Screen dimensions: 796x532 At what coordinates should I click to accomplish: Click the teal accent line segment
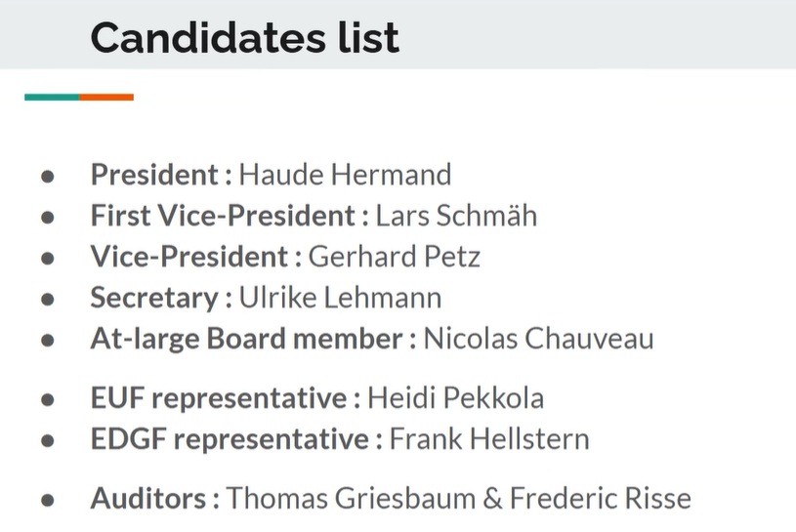52,97
